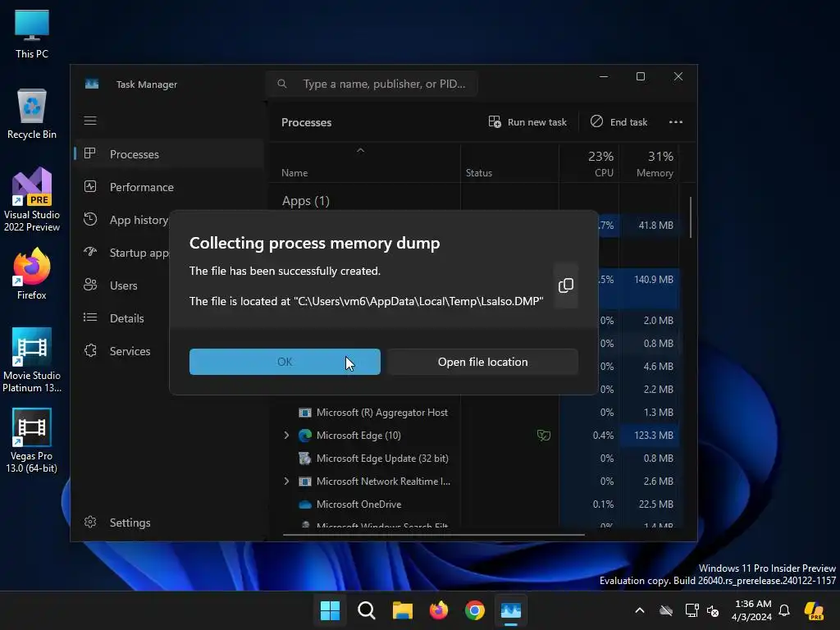Click the Task Manager search field
This screenshot has height=630, width=840.
click(372, 84)
